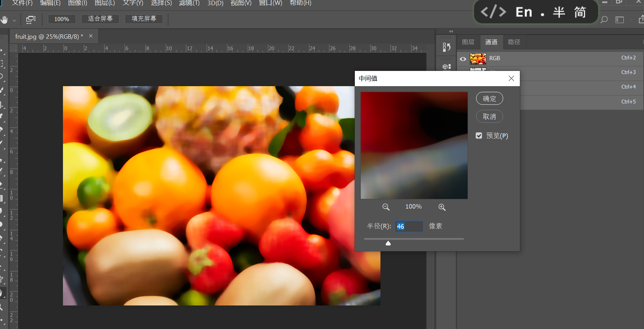This screenshot has width=644, height=329.
Task: Select the fruit.jpg document tab
Action: [x=49, y=36]
